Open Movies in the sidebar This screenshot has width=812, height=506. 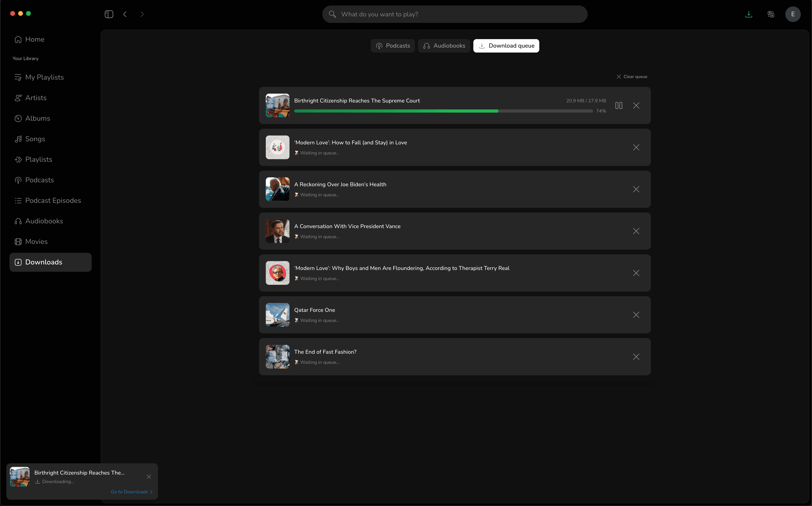50,242
